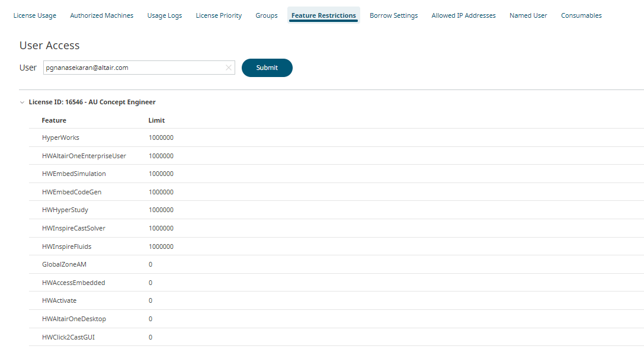Screen dimensions: 644x349
Task: Select HWClick2CastGUI feature name
Action: click(68, 337)
